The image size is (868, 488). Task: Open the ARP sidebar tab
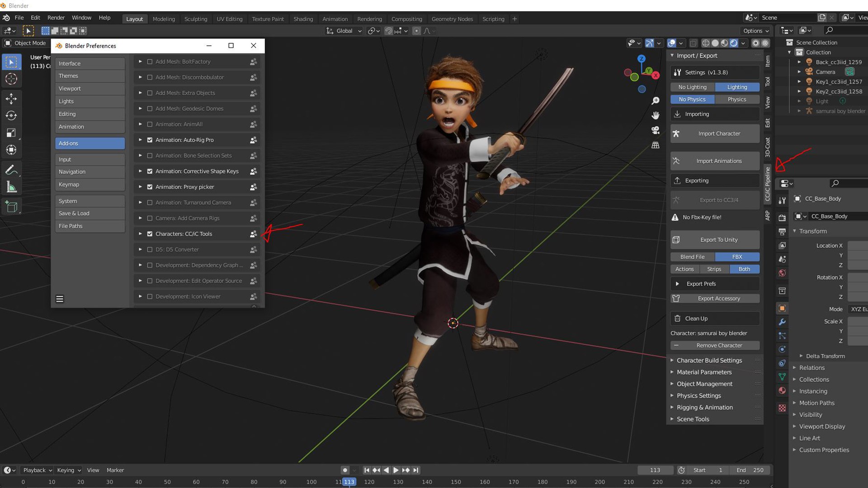click(x=768, y=216)
